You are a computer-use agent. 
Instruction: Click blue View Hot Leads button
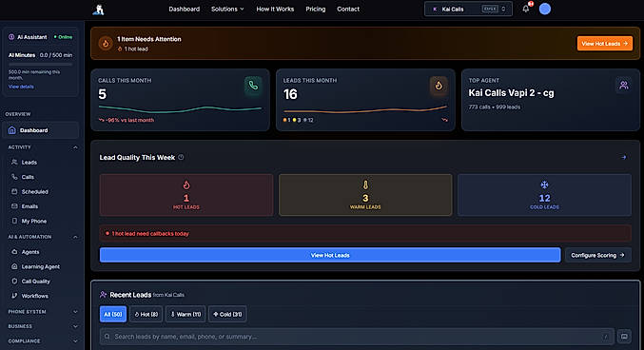(330, 255)
